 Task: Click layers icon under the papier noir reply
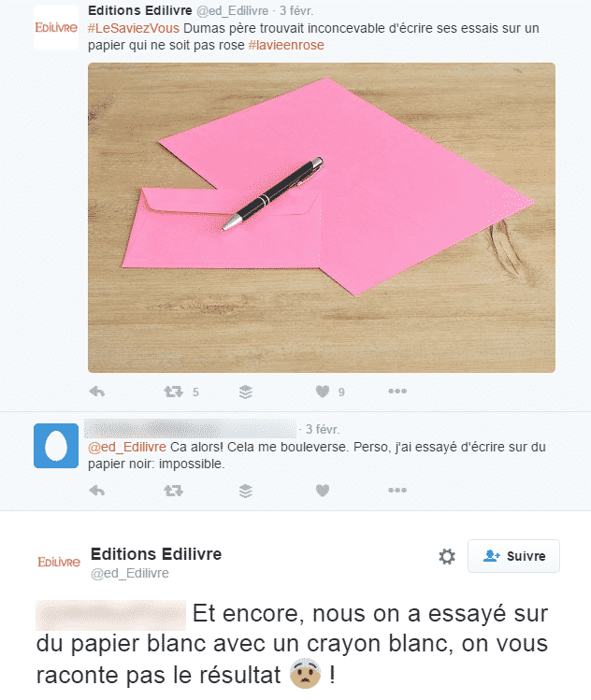point(246,491)
